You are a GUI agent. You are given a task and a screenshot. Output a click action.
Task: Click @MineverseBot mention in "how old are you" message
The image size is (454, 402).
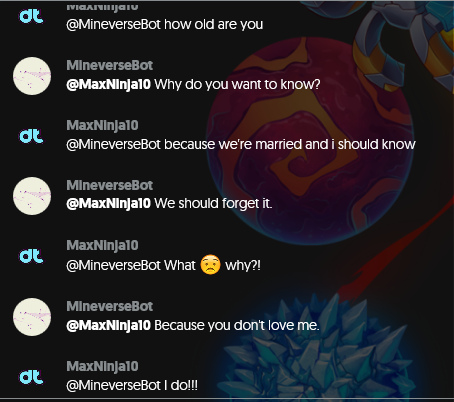pyautogui.click(x=114, y=25)
